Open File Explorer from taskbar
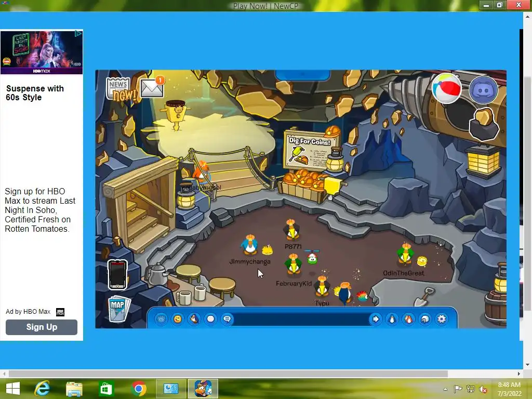The height and width of the screenshot is (399, 532). [x=74, y=389]
